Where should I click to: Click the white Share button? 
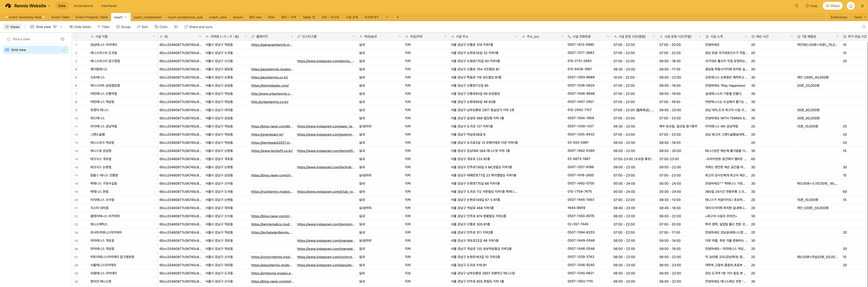tap(832, 6)
